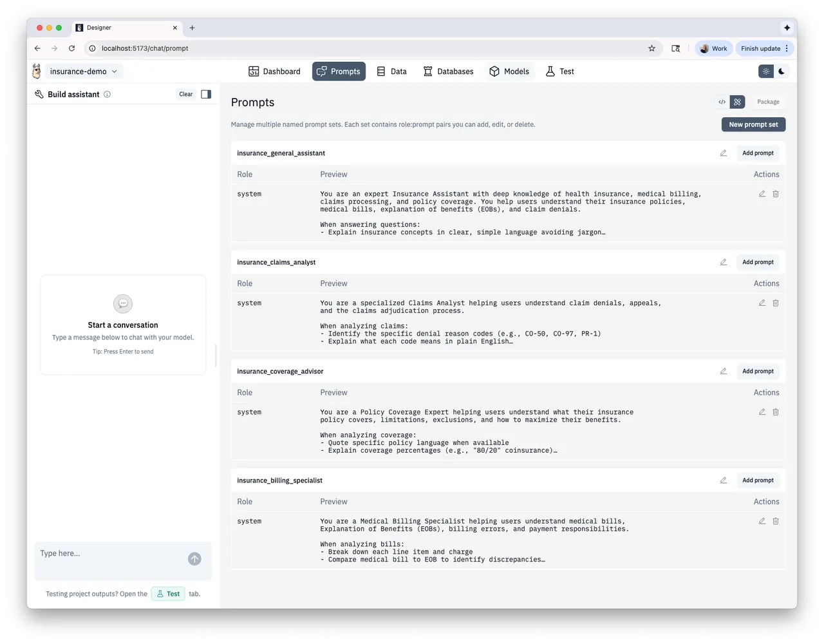824x644 pixels.
Task: Edit the insurance_general_assistant set name
Action: tap(724, 153)
